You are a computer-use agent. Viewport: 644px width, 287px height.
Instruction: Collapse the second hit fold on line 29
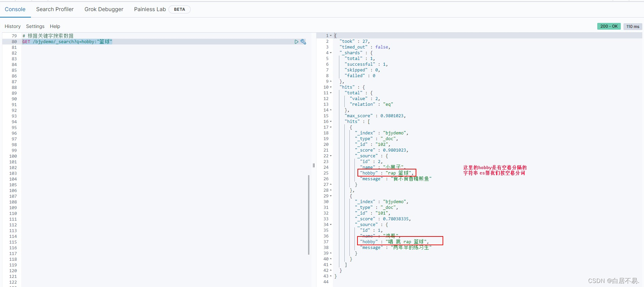pos(331,196)
